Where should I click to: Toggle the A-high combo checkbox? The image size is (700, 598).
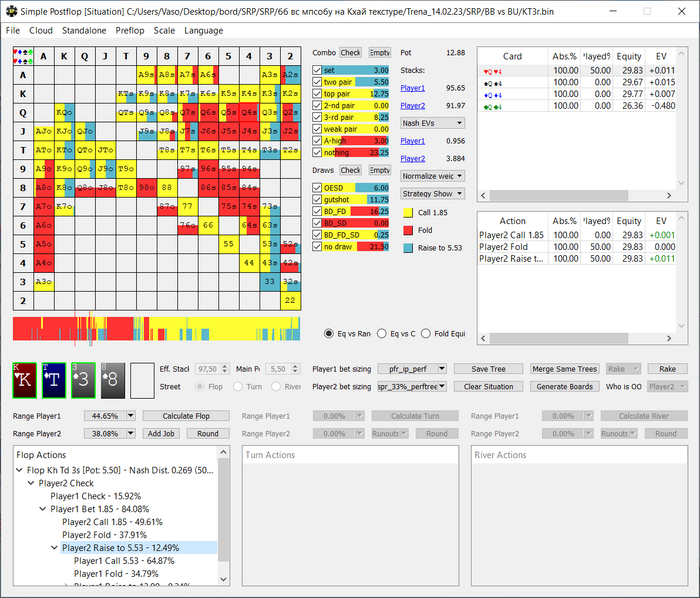[x=317, y=141]
